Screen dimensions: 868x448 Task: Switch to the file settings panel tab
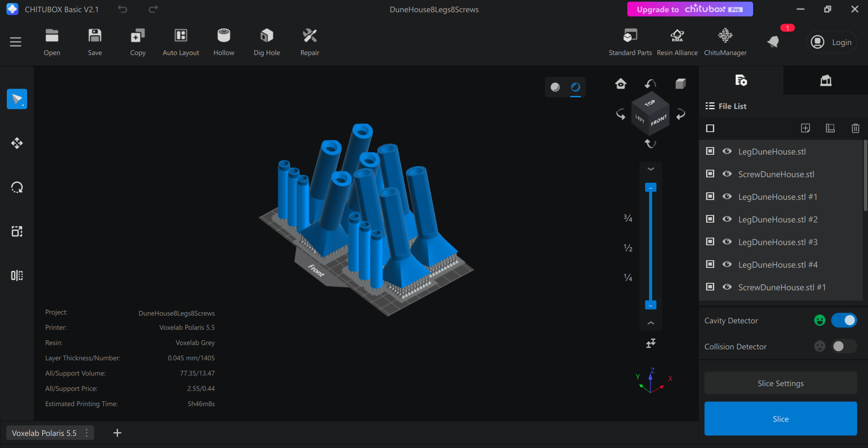click(x=741, y=81)
